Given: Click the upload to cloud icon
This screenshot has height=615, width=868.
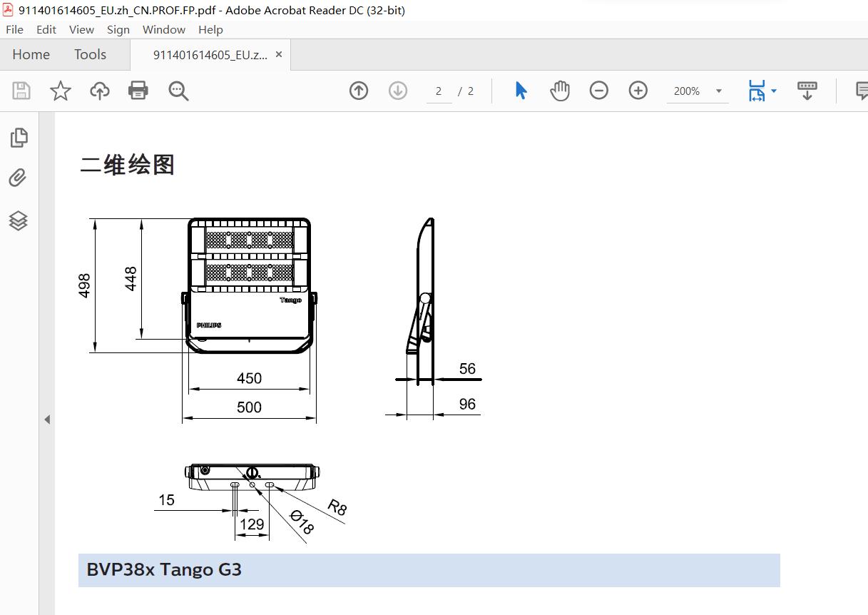Looking at the screenshot, I should pyautogui.click(x=100, y=91).
